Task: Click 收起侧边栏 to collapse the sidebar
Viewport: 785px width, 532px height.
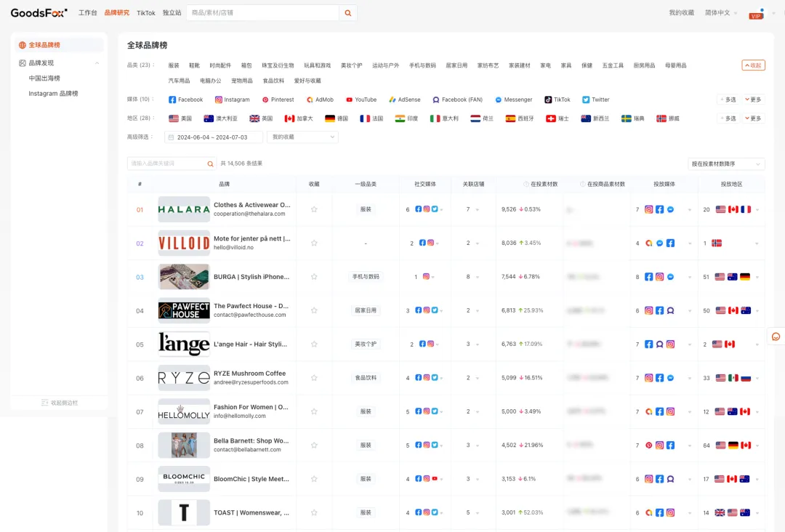Action: tap(59, 403)
